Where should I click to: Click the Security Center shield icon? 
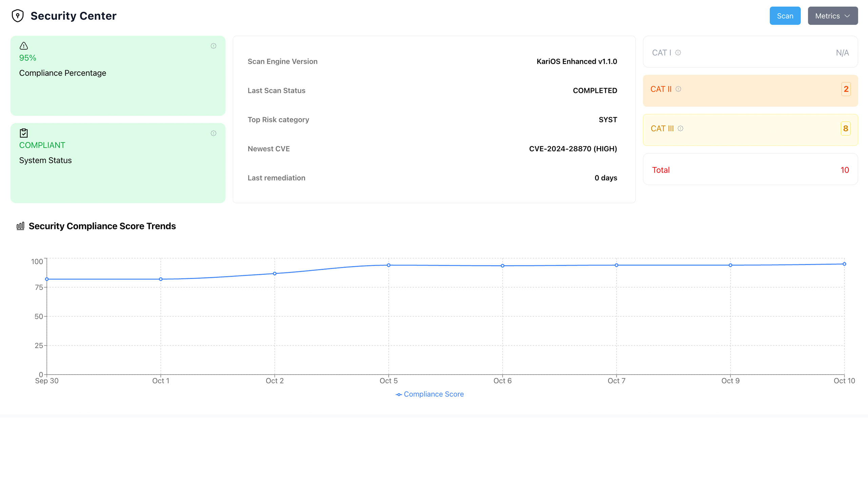18,16
